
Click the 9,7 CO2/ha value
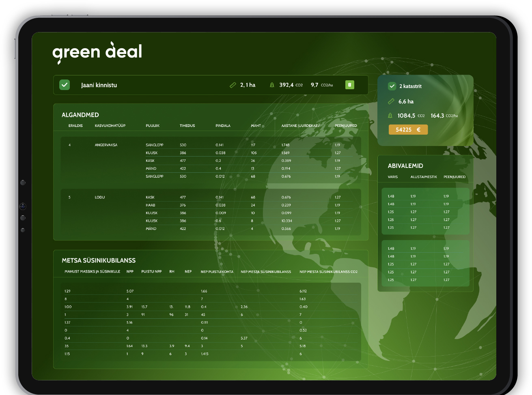pyautogui.click(x=322, y=85)
